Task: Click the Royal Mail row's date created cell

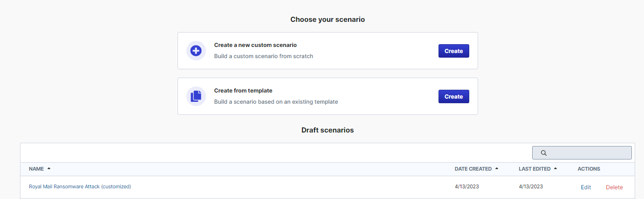Action: [x=467, y=187]
